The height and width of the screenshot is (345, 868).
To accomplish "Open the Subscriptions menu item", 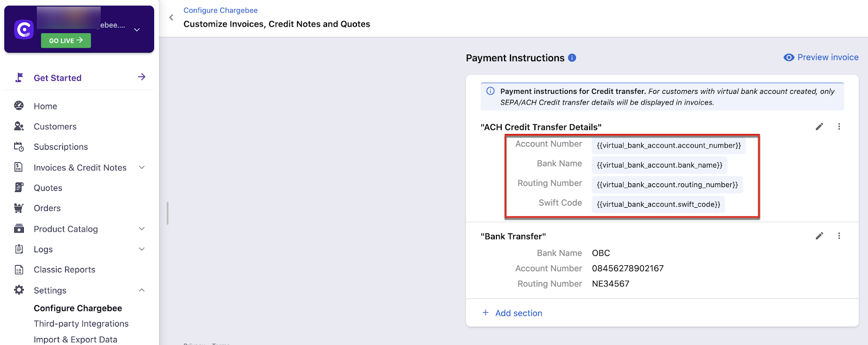I will [x=61, y=147].
